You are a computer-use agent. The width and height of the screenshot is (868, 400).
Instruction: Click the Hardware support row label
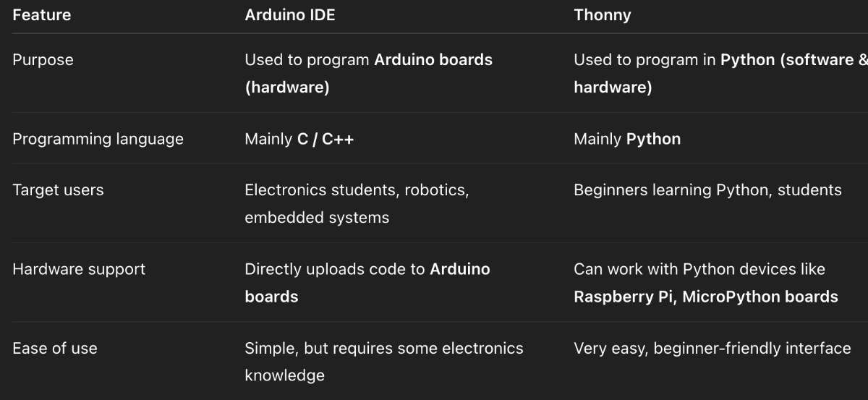[79, 269]
